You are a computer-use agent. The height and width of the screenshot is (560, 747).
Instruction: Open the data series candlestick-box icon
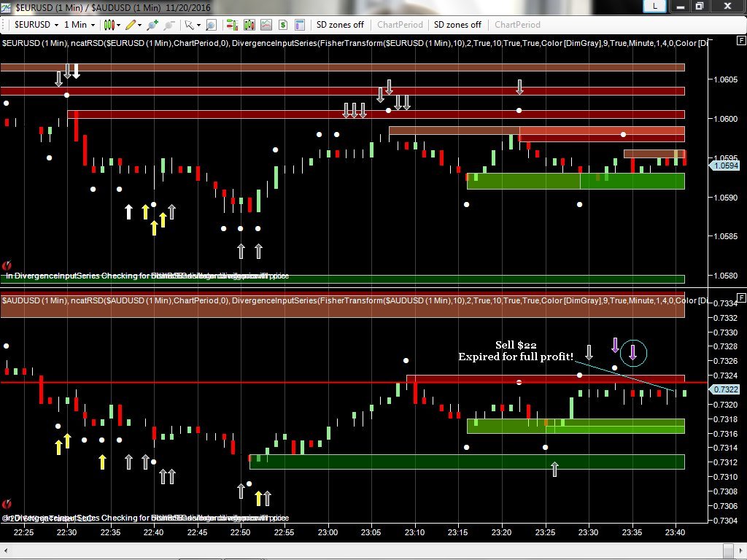(249, 25)
